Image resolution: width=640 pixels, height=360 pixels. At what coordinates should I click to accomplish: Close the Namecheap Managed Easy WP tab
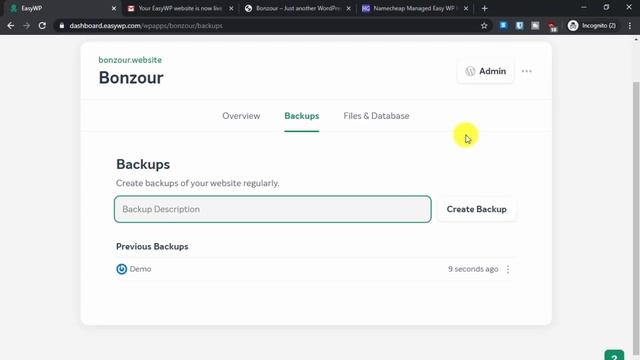[x=466, y=8]
